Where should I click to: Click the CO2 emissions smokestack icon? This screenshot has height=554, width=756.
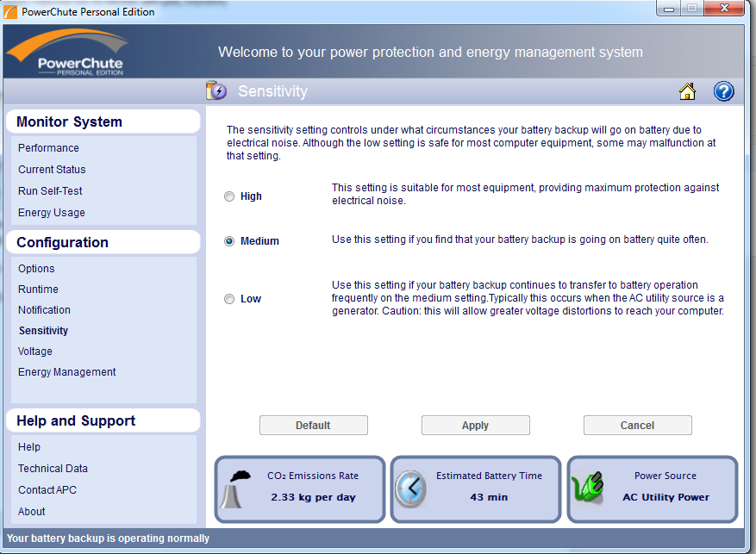tap(235, 489)
